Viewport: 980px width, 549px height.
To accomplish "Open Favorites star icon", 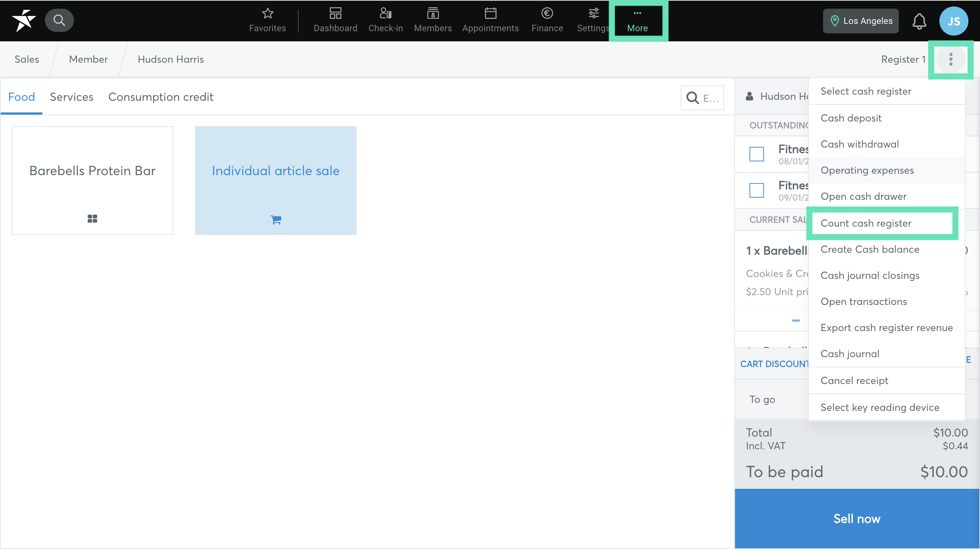I will tap(267, 20).
